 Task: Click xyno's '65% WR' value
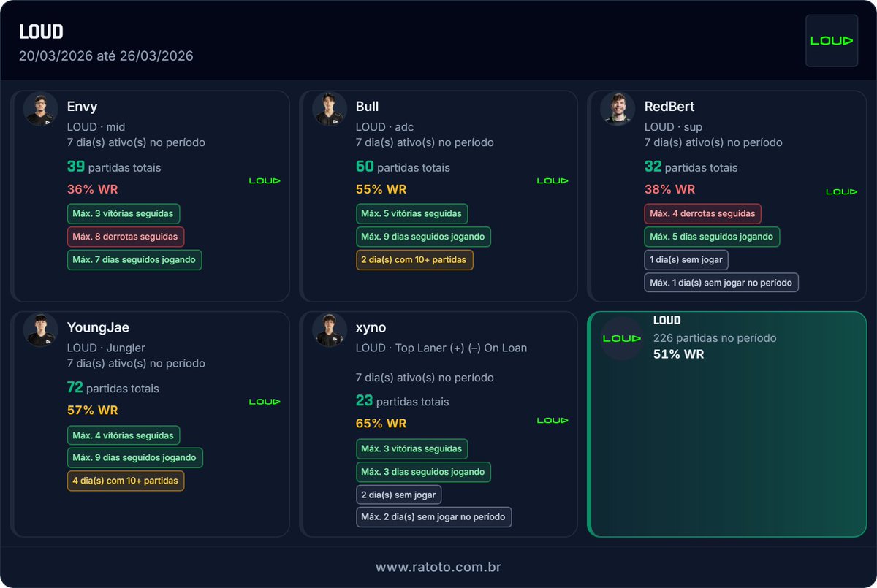(x=381, y=423)
